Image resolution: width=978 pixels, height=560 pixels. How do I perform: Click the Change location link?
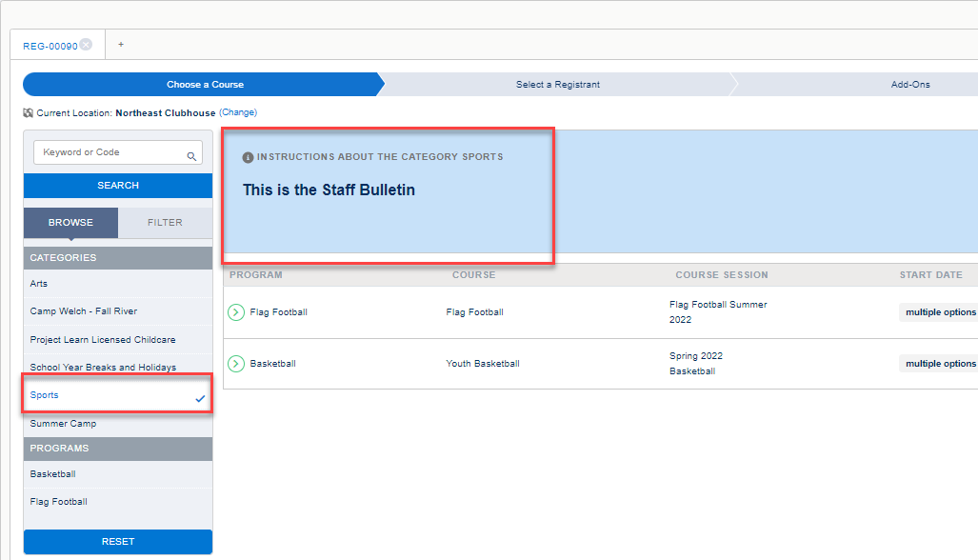(x=237, y=112)
